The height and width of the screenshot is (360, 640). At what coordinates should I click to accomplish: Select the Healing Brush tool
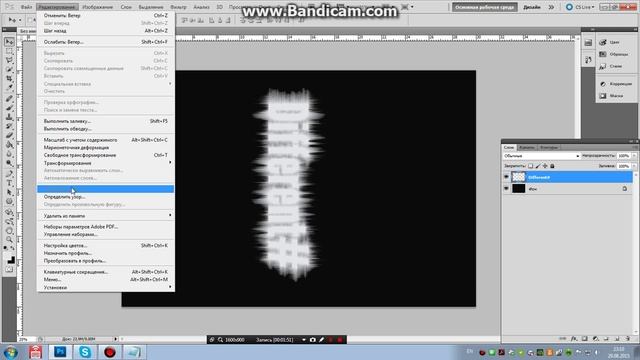[x=9, y=98]
